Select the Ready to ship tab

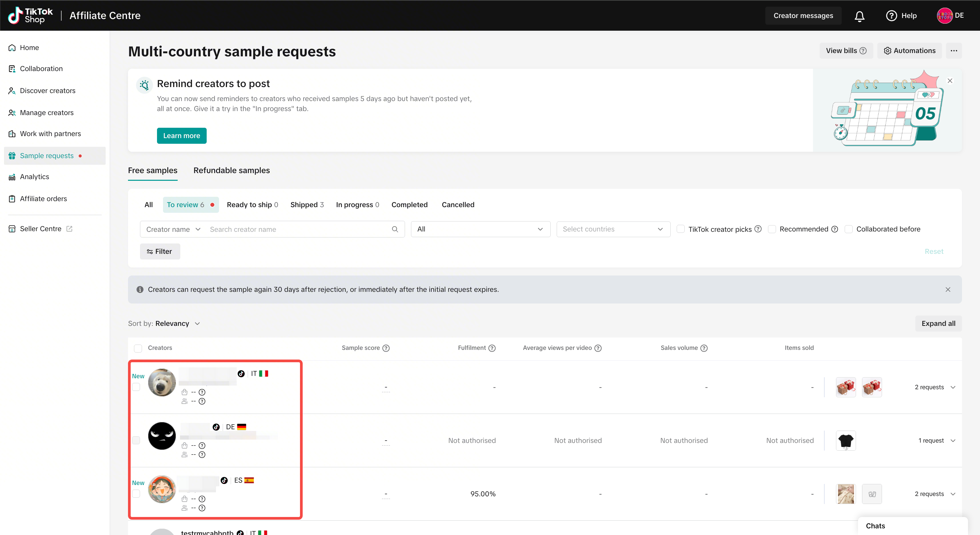[x=253, y=204]
